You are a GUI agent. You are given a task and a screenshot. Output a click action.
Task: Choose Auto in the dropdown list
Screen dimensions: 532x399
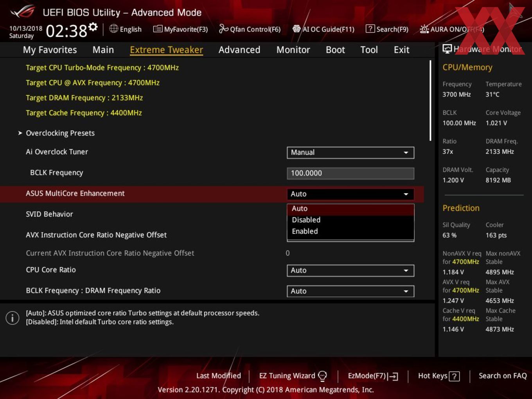(x=350, y=209)
